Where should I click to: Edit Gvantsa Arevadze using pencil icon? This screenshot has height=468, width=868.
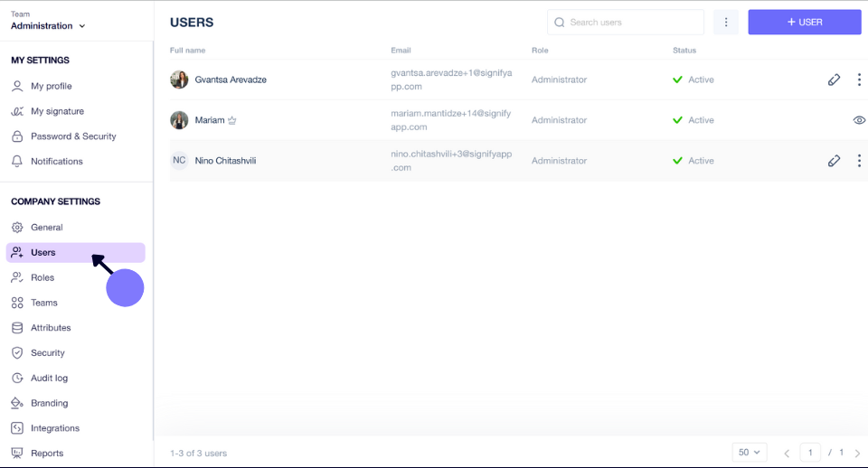(834, 80)
